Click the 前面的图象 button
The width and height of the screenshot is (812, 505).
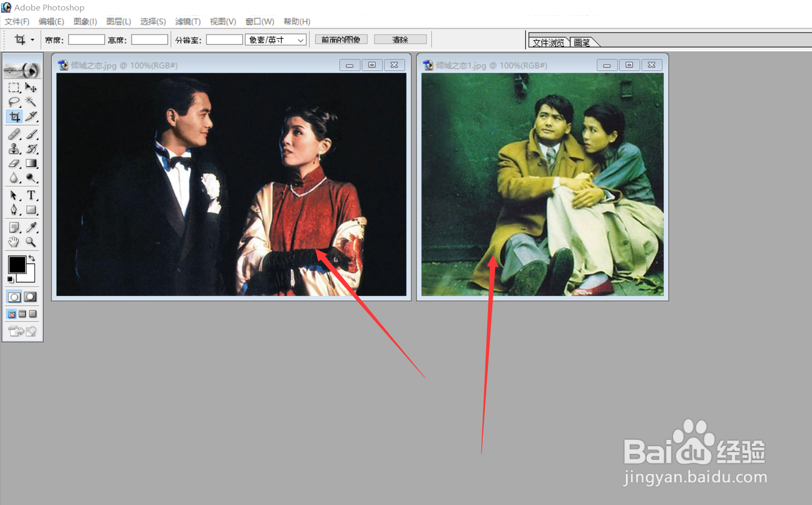pyautogui.click(x=341, y=39)
